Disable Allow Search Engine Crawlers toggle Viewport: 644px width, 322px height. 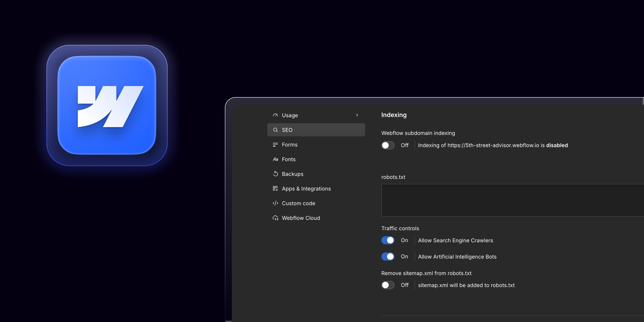(388, 240)
